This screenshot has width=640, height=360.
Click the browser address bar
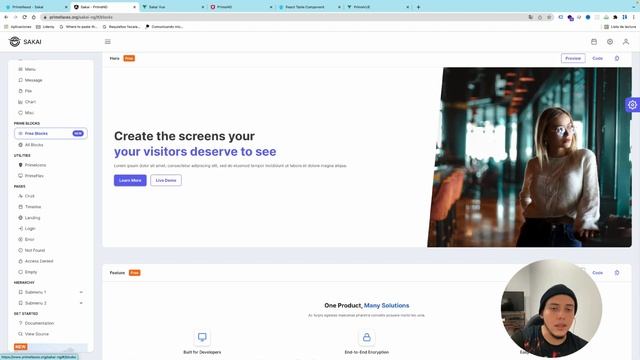(x=286, y=17)
